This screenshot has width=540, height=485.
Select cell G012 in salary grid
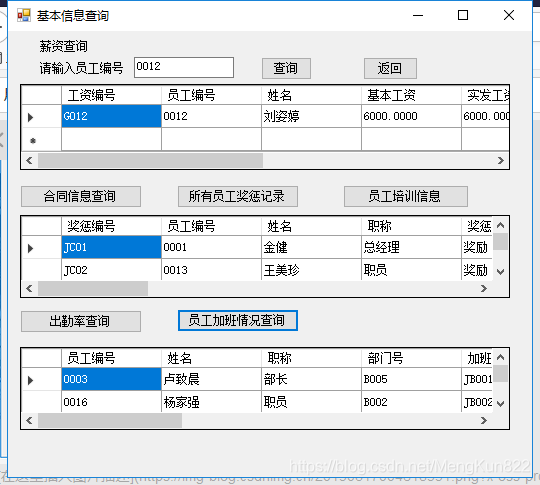pos(111,116)
